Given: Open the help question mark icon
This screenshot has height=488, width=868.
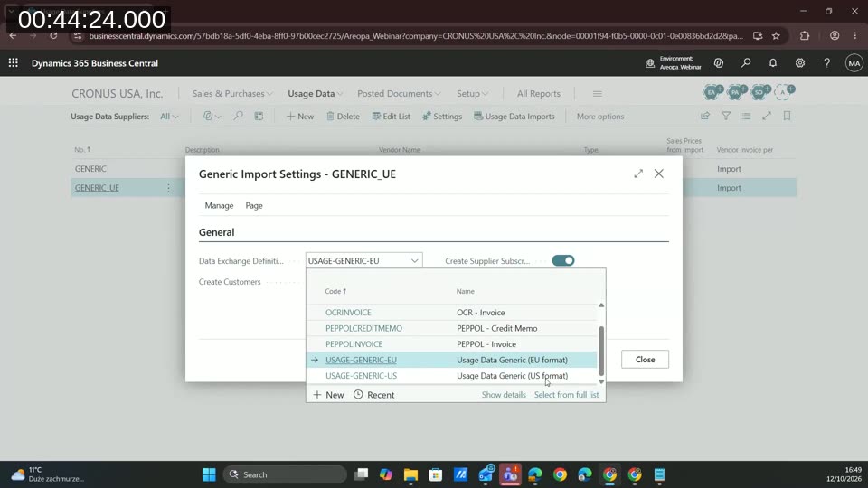Looking at the screenshot, I should [826, 63].
